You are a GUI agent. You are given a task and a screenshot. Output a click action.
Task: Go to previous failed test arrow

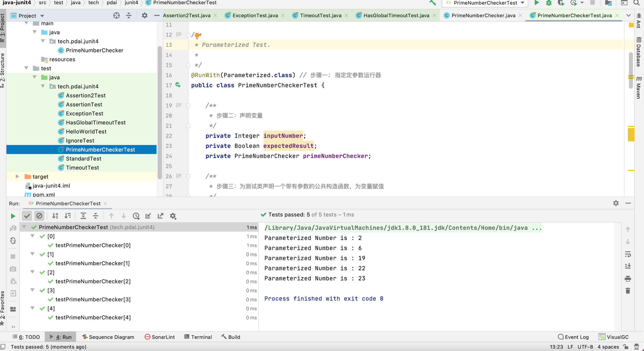pyautogui.click(x=111, y=216)
